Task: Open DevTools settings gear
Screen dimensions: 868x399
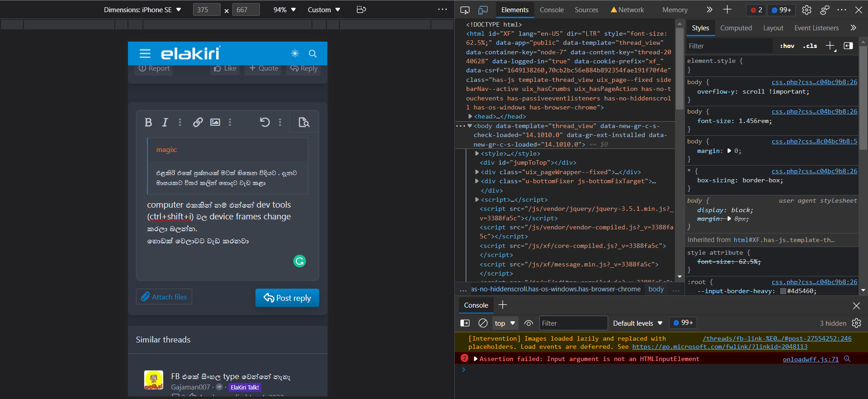Action: click(x=807, y=10)
